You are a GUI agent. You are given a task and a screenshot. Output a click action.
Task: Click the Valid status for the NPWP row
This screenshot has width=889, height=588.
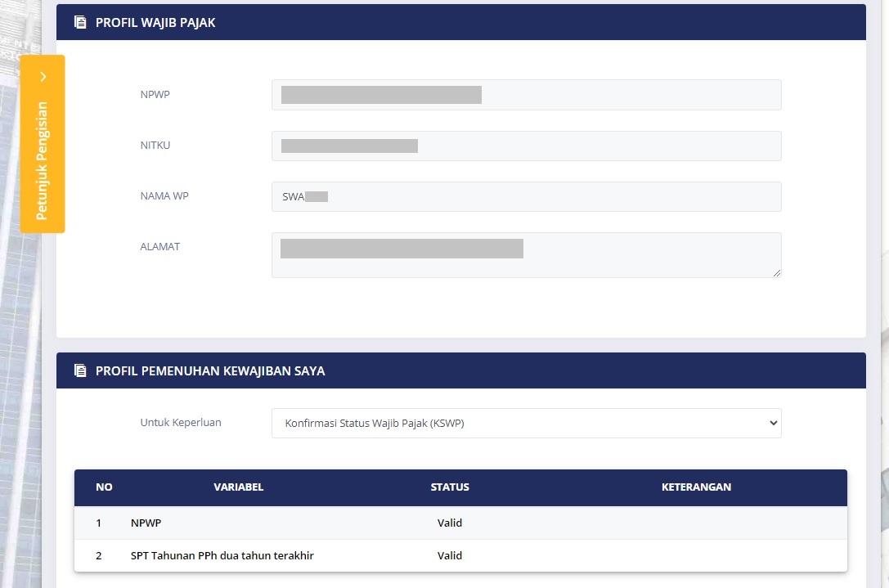coord(450,523)
